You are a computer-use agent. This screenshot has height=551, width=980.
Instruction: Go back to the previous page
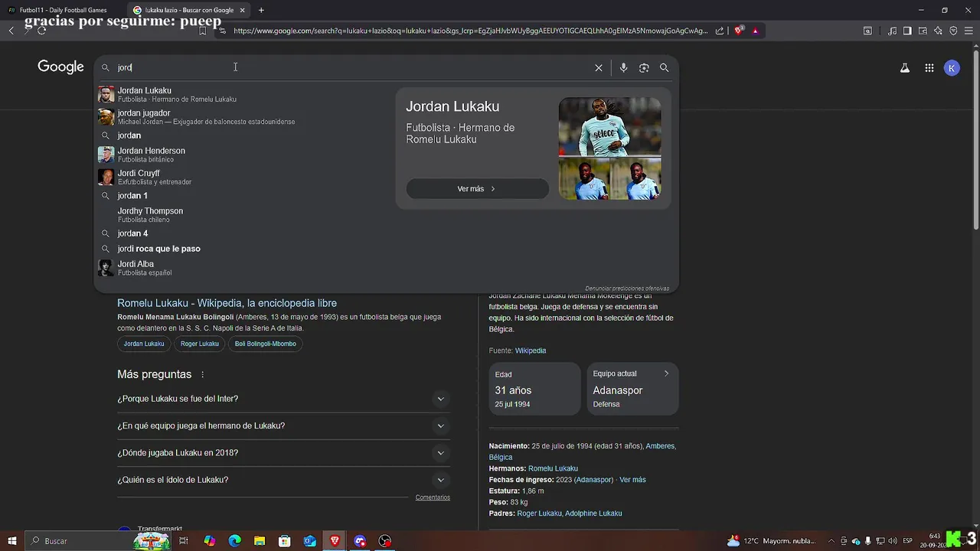tap(11, 31)
